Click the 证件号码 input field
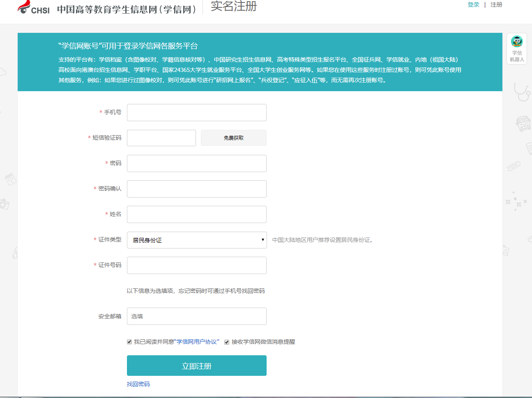 [x=197, y=265]
